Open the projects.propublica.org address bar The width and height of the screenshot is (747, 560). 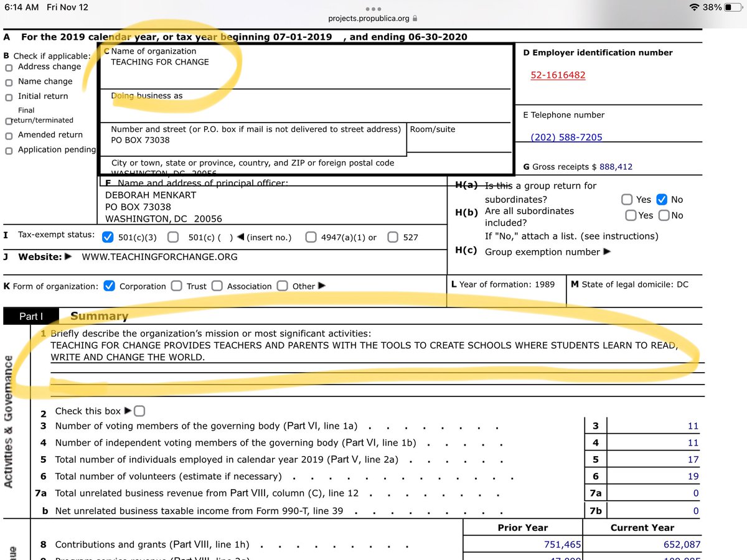point(373,19)
